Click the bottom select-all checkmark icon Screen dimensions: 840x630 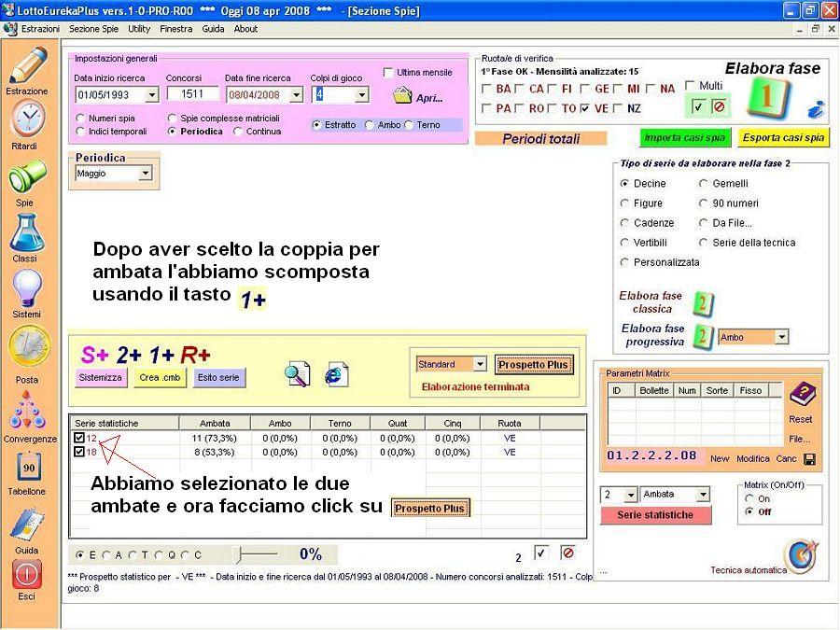541,553
